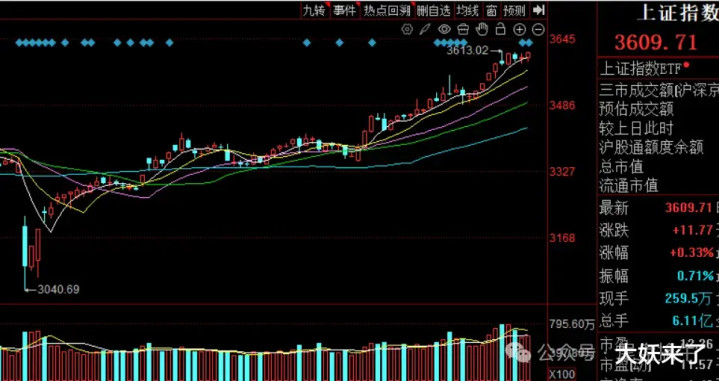Open chart settings gear icon
Screen dimensions: 719x381
point(407,30)
